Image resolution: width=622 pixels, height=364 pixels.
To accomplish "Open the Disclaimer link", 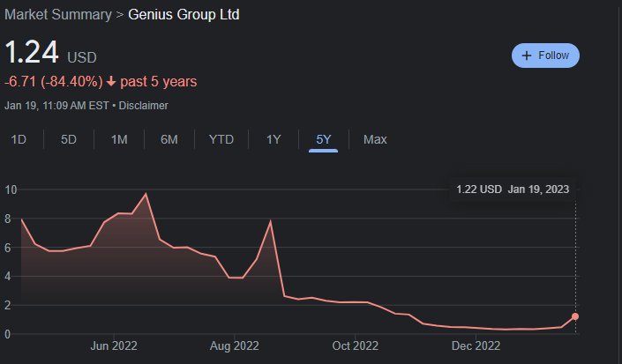I will point(143,106).
